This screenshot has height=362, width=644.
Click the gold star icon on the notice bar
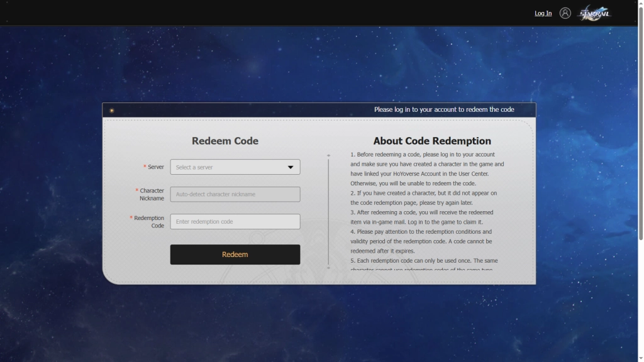click(112, 111)
